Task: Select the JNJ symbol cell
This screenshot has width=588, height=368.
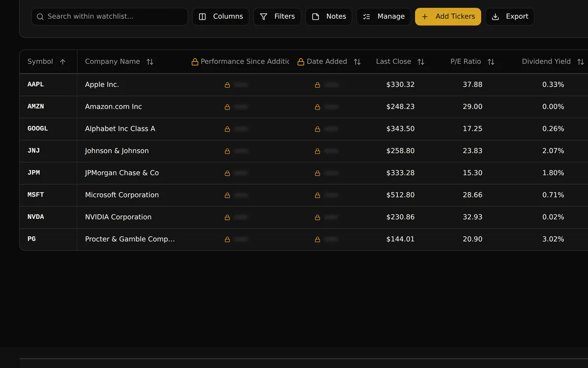Action: (48, 151)
